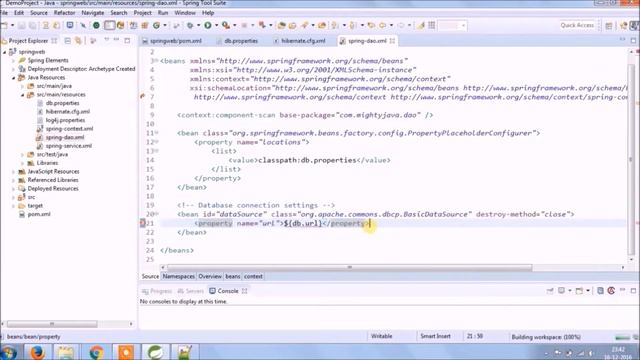Click the Link with Editor icon in Project Explorer
The height and width of the screenshot is (360, 640).
(x=78, y=40)
